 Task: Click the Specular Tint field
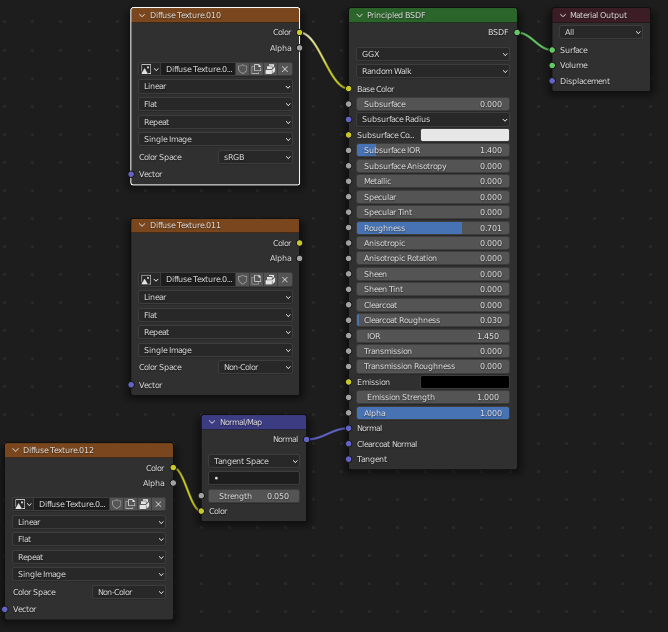[433, 212]
